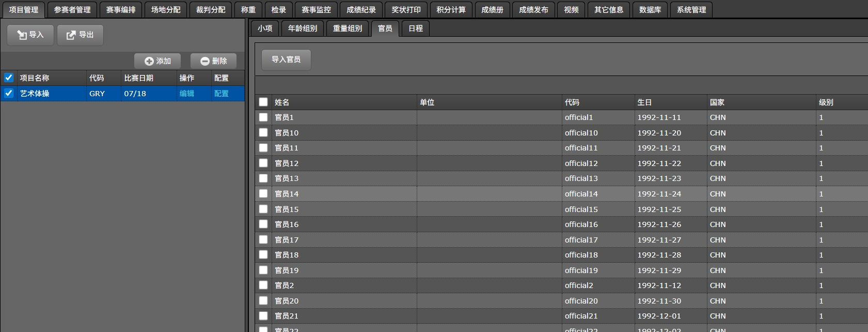Click the 导入 import icon button

30,35
